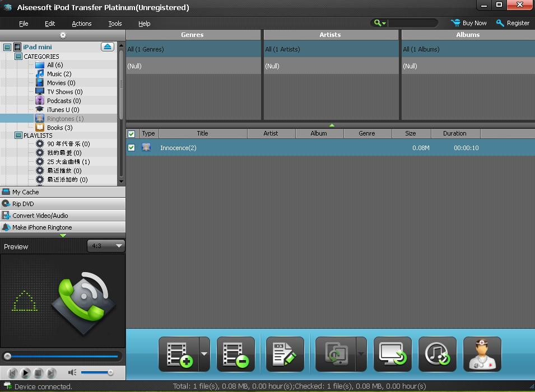Click the settings gear above device tree
This screenshot has height=392, width=535.
click(63, 35)
